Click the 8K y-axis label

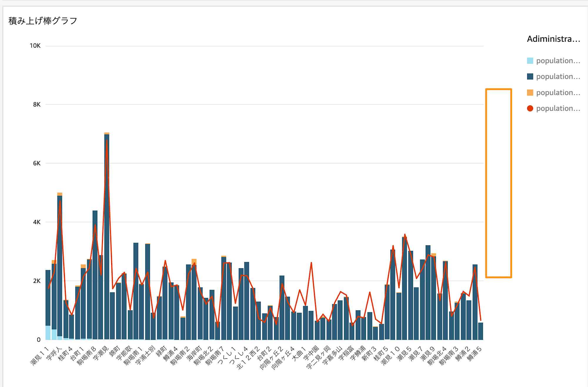[x=37, y=104]
